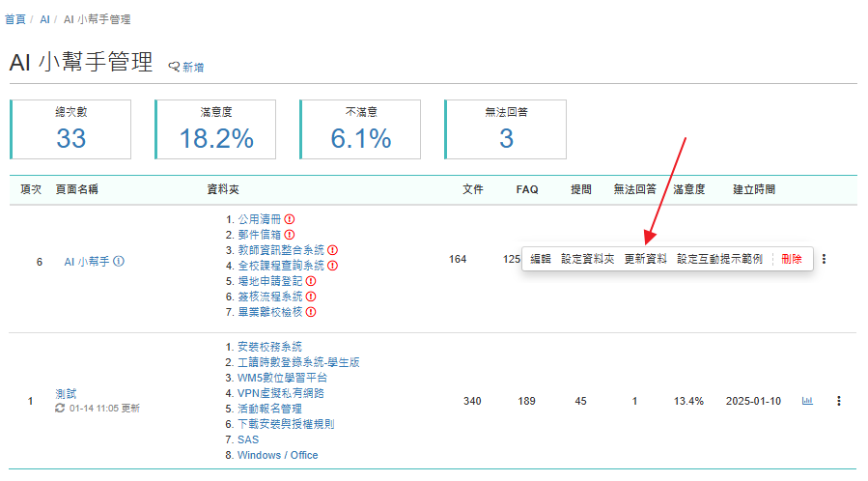Screen dimensions: 868x481
Task: Click the warning icon beside 畢業審校檢核
Action: point(311,312)
